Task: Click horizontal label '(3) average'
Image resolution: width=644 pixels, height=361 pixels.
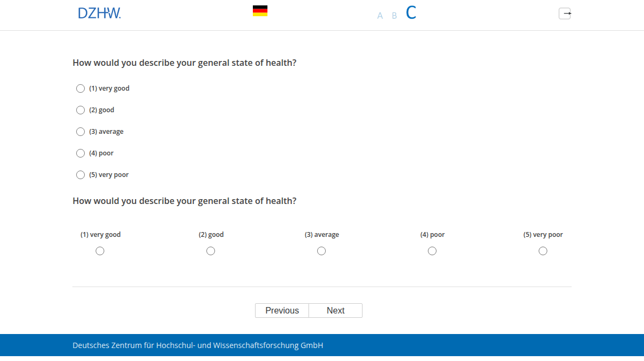Action: pos(321,235)
